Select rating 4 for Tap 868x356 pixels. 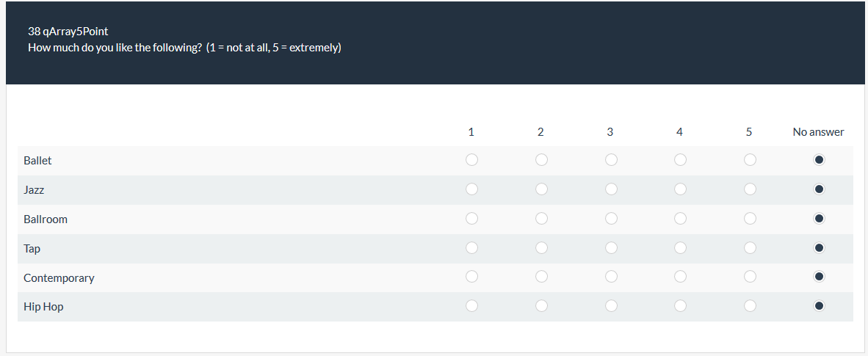pyautogui.click(x=680, y=248)
